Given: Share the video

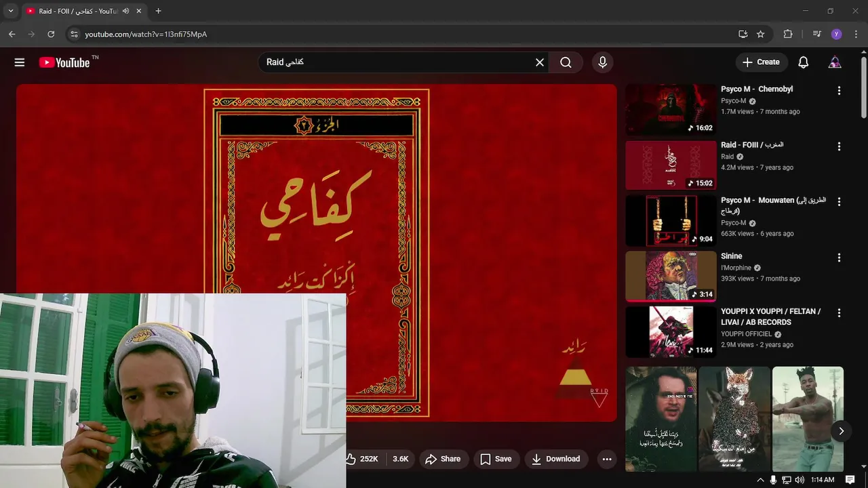Looking at the screenshot, I should point(443,459).
